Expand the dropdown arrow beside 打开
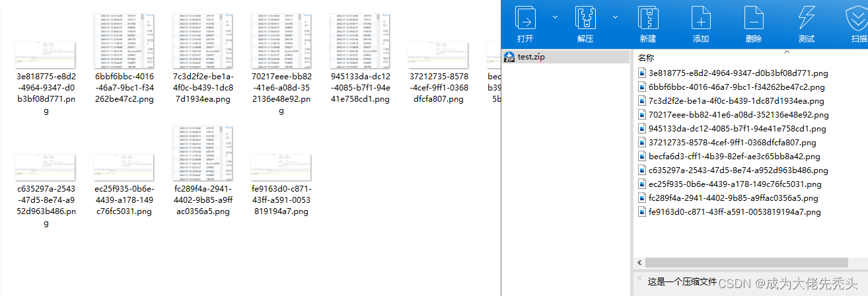 click(556, 17)
